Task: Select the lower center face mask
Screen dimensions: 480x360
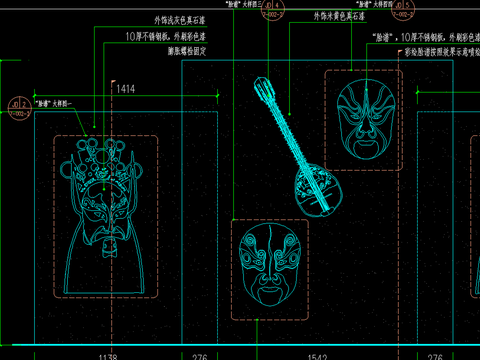Action: tap(270, 265)
